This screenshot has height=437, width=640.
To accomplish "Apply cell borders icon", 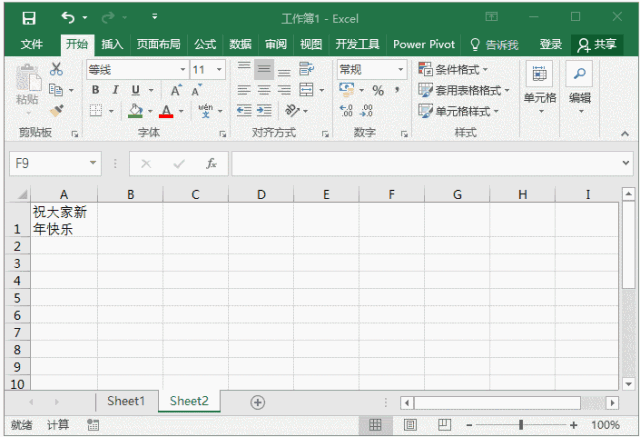I will tap(96, 110).
